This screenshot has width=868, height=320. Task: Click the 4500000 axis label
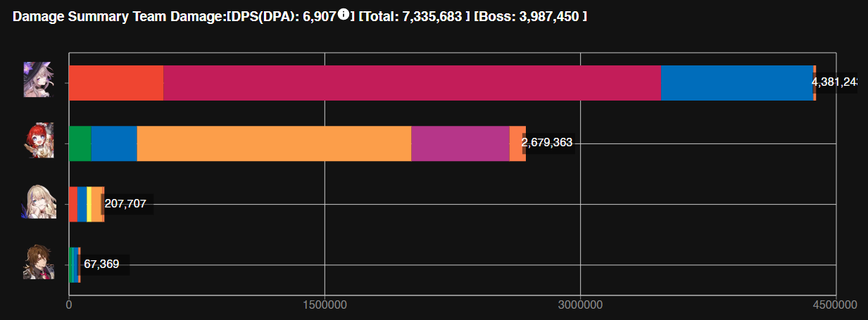836,304
